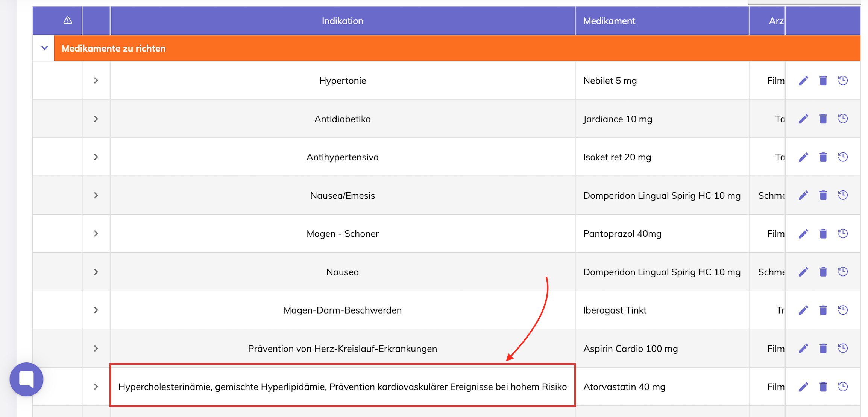The image size is (868, 417).
Task: Select the Magen - Schoner indication cell
Action: tap(342, 234)
